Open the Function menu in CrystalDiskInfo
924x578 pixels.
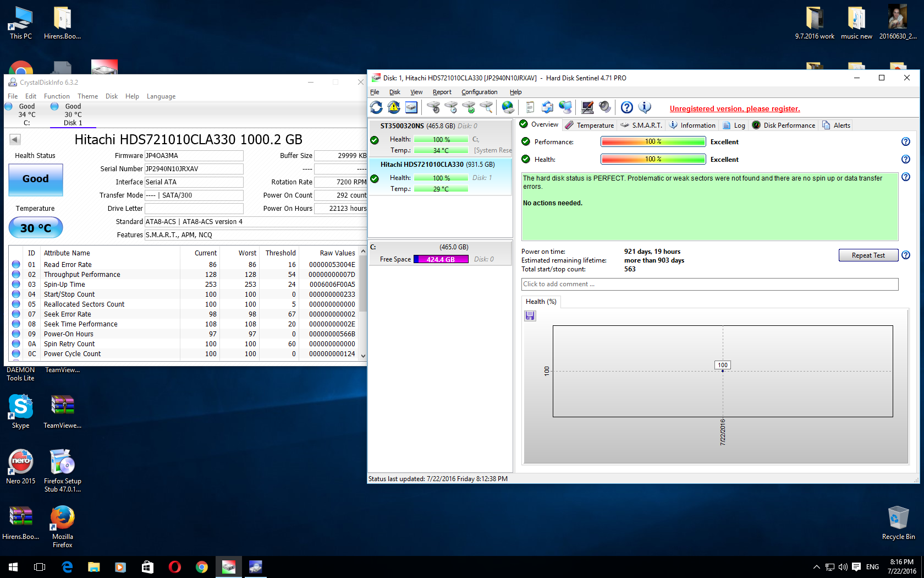point(57,96)
